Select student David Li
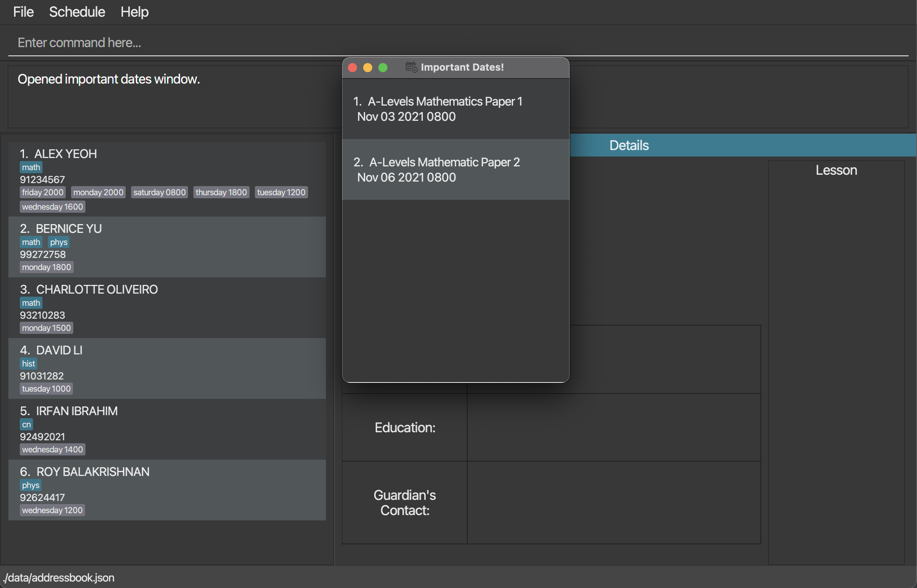The height and width of the screenshot is (588, 917). pos(167,368)
